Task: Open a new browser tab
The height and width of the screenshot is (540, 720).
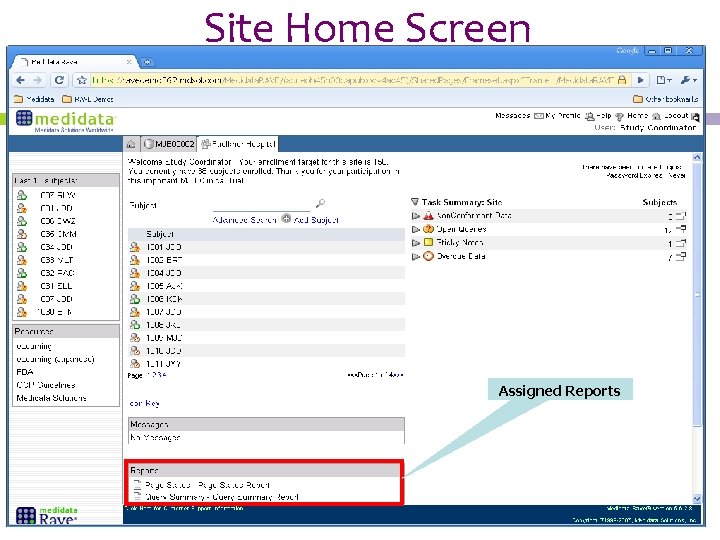Action: coord(147,62)
